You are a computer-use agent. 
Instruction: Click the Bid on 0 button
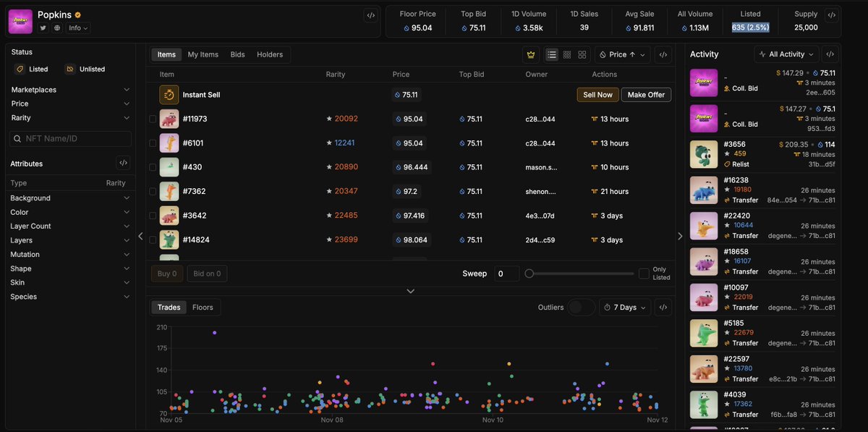[208, 274]
